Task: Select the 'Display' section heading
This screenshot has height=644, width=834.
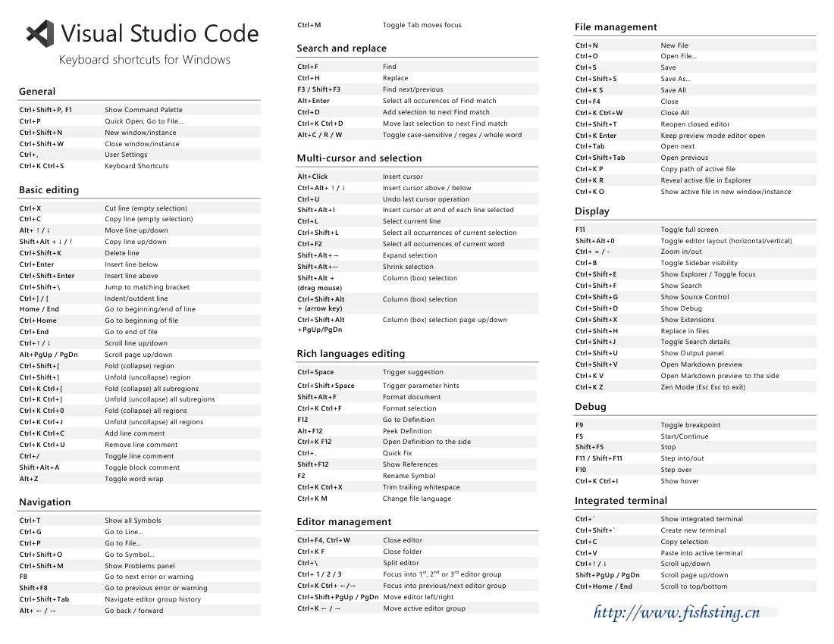Action: pyautogui.click(x=592, y=211)
